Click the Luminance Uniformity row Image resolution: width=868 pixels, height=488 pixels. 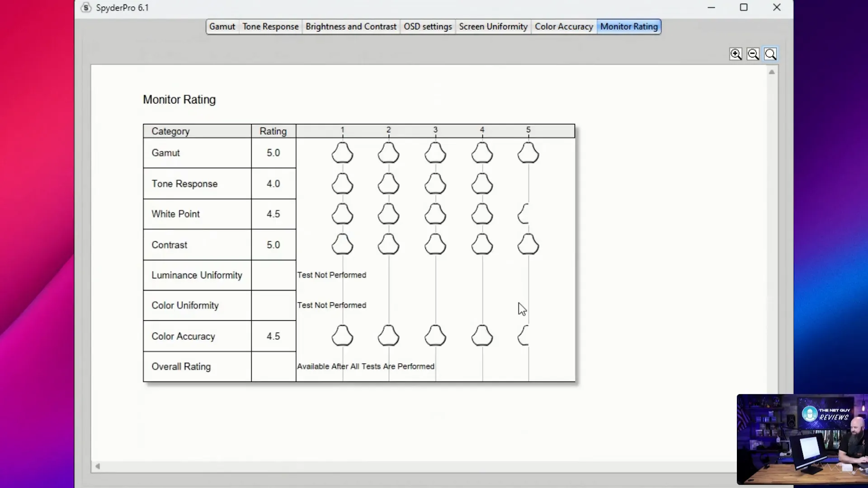[197, 275]
